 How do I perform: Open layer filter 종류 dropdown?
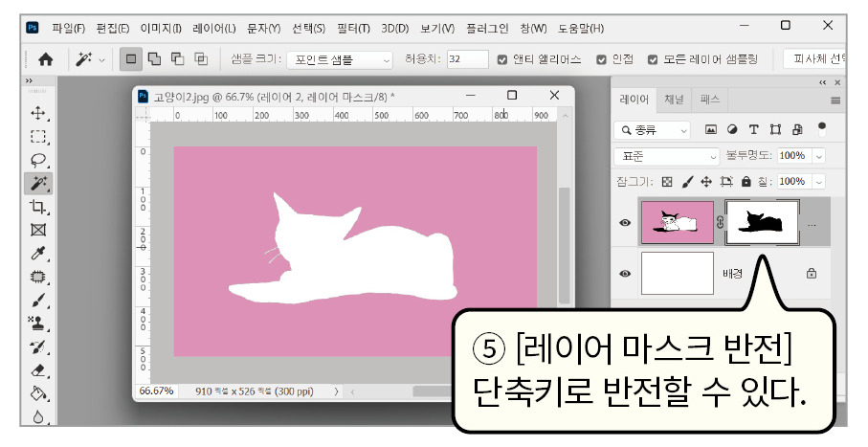(652, 130)
